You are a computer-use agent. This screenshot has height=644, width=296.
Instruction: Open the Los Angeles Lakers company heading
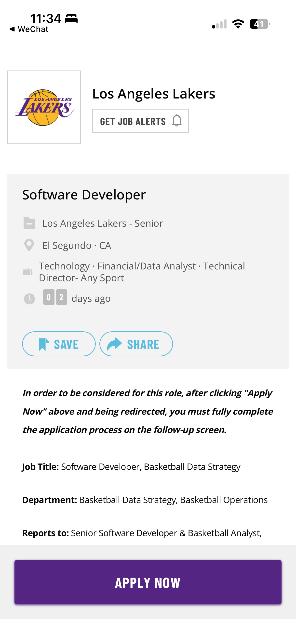154,94
